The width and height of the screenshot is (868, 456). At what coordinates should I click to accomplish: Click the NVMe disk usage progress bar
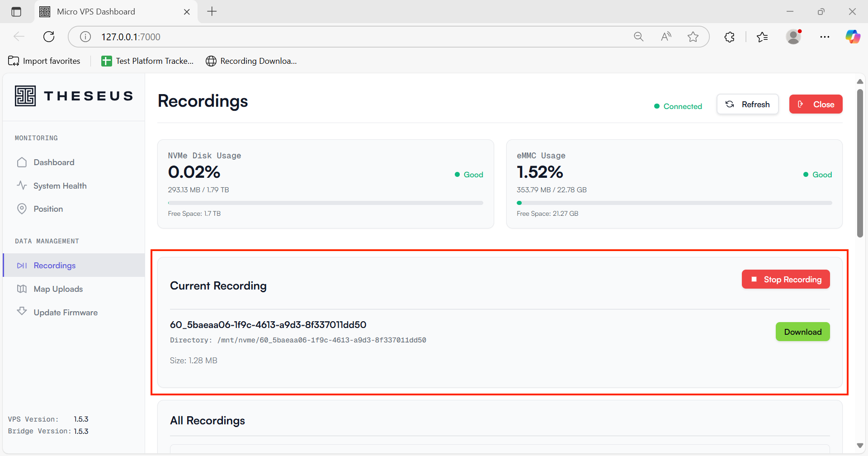point(325,203)
